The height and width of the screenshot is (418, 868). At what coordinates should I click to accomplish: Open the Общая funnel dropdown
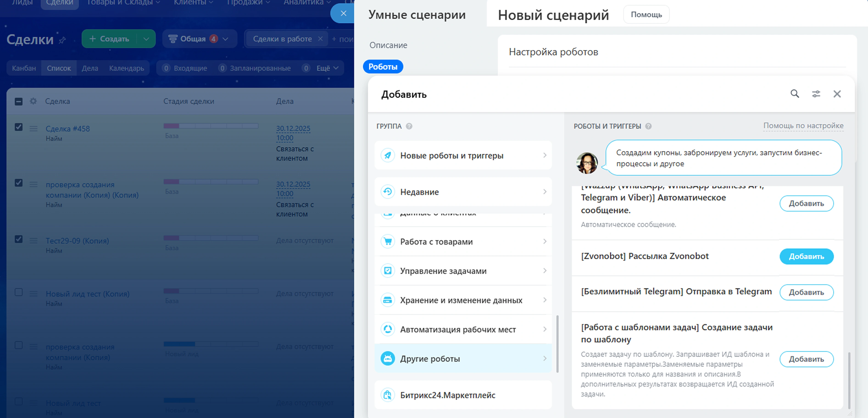[x=200, y=39]
